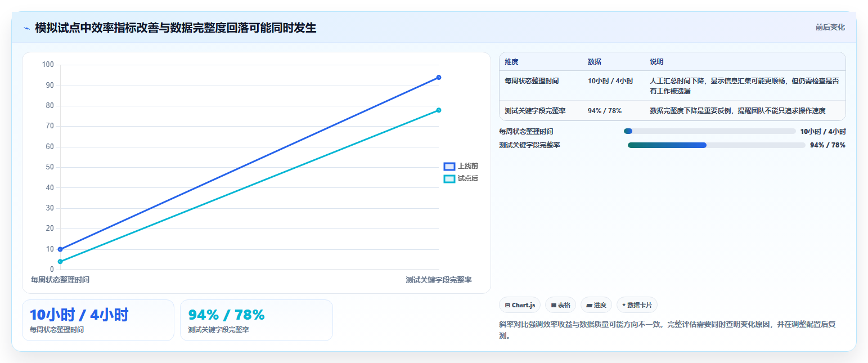The width and height of the screenshot is (868, 363).
Task: Click the 表格 chip
Action: tap(560, 305)
